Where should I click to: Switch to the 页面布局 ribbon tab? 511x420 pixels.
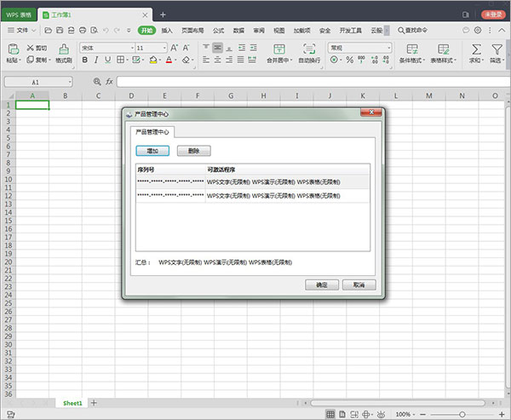point(192,31)
